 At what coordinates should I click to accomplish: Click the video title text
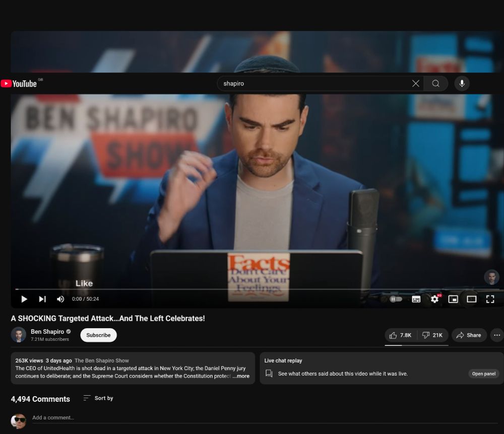[x=108, y=318]
